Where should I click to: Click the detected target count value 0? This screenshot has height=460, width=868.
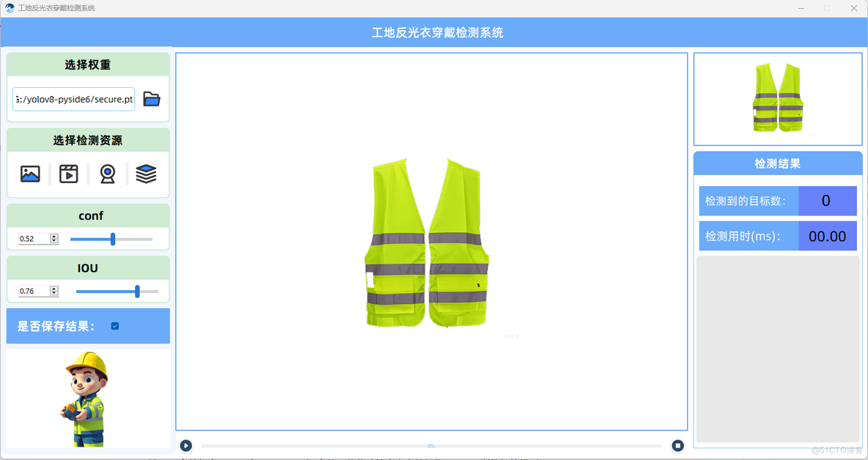click(x=828, y=201)
